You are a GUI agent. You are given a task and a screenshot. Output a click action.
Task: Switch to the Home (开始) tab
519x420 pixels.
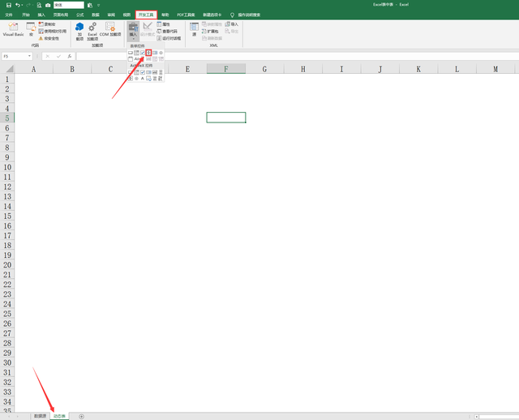pyautogui.click(x=25, y=15)
